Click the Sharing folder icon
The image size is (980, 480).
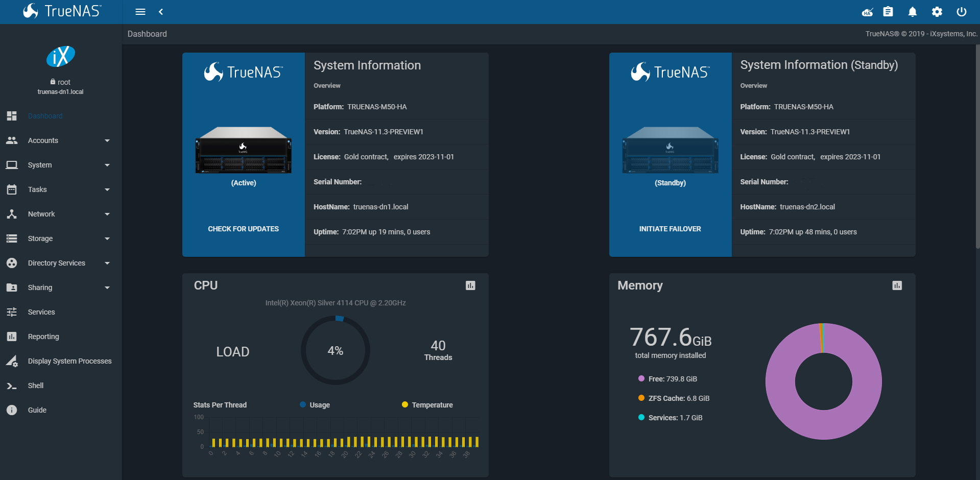12,287
